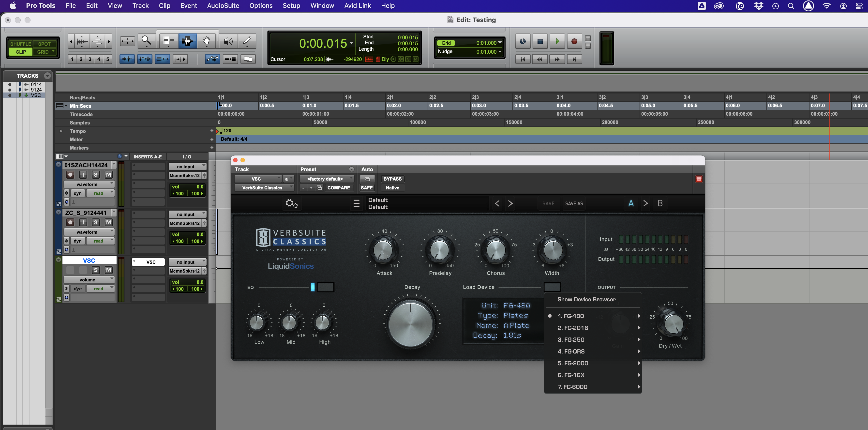Viewport: 868px width, 430px height.
Task: Click Return to Zero transport button
Action: point(523,59)
